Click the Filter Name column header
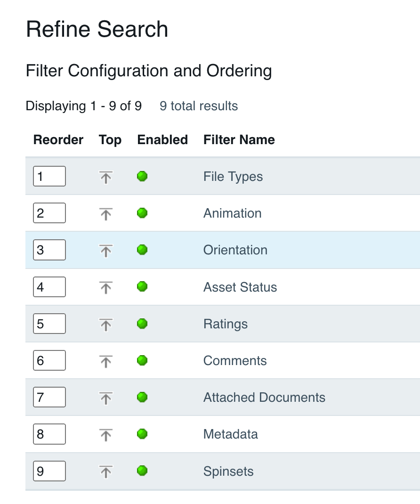420x504 pixels. [x=239, y=139]
